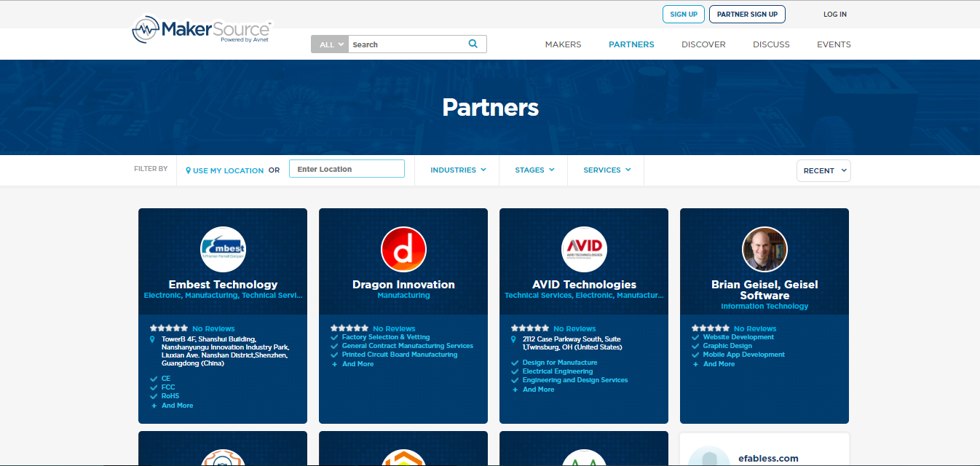This screenshot has width=980, height=466.
Task: Click General Contract Manufacturing Services
Action: [408, 346]
